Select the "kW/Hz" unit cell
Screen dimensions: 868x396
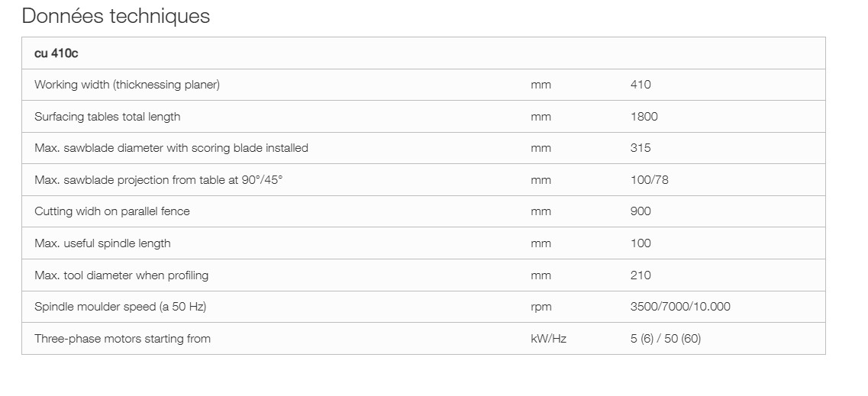pyautogui.click(x=548, y=339)
